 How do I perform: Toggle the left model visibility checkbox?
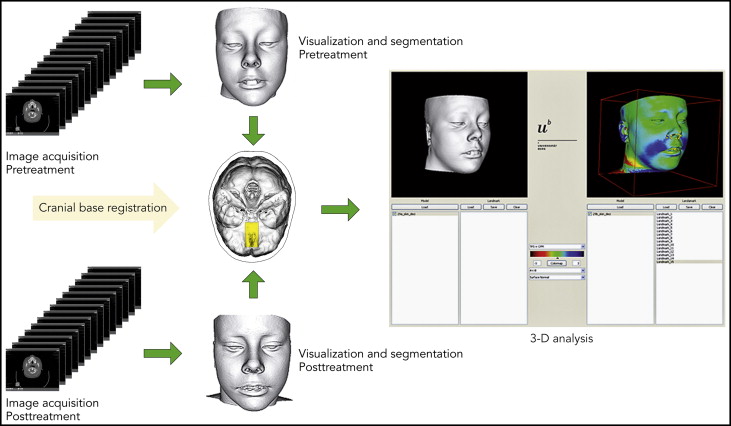click(x=394, y=215)
